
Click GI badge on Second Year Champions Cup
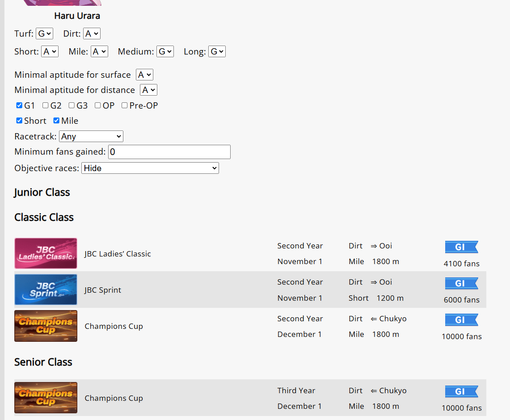pyautogui.click(x=461, y=320)
